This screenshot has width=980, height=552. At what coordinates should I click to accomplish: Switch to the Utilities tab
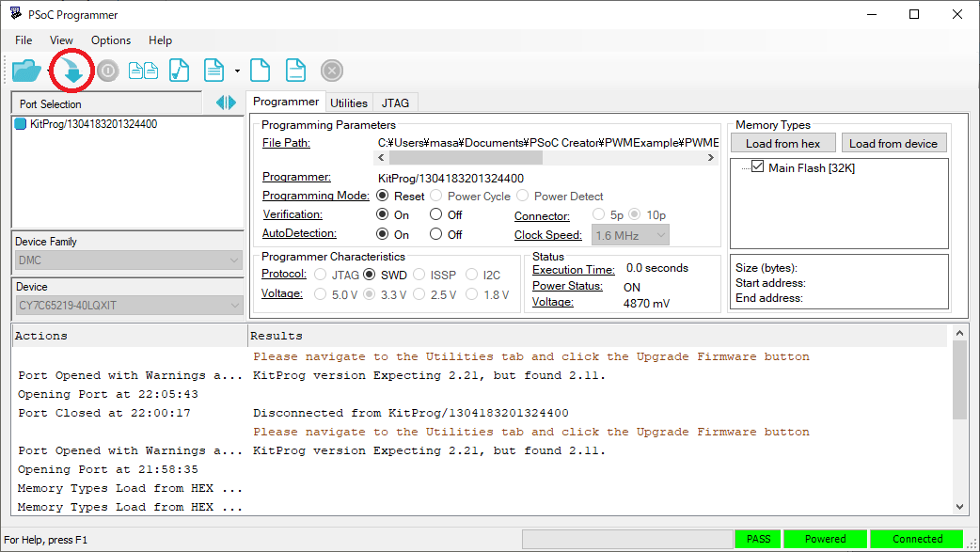point(349,103)
